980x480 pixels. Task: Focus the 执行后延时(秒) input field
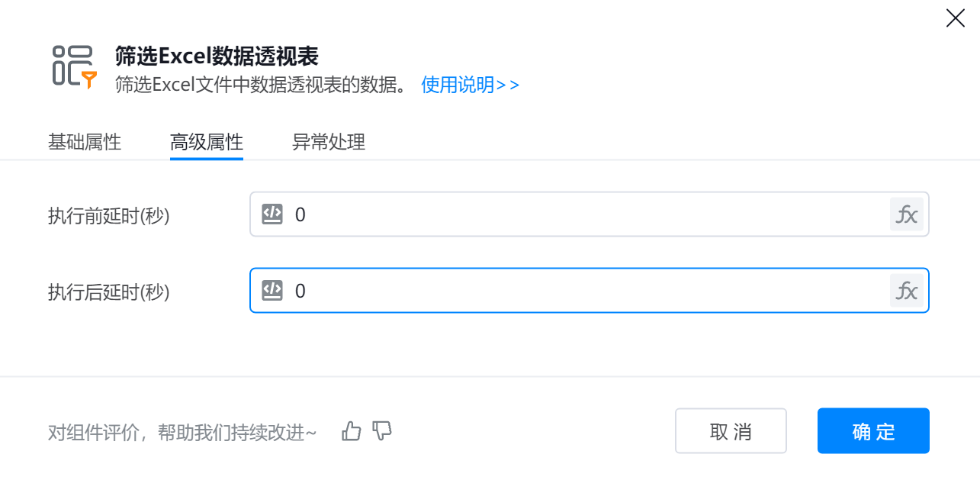tap(587, 291)
